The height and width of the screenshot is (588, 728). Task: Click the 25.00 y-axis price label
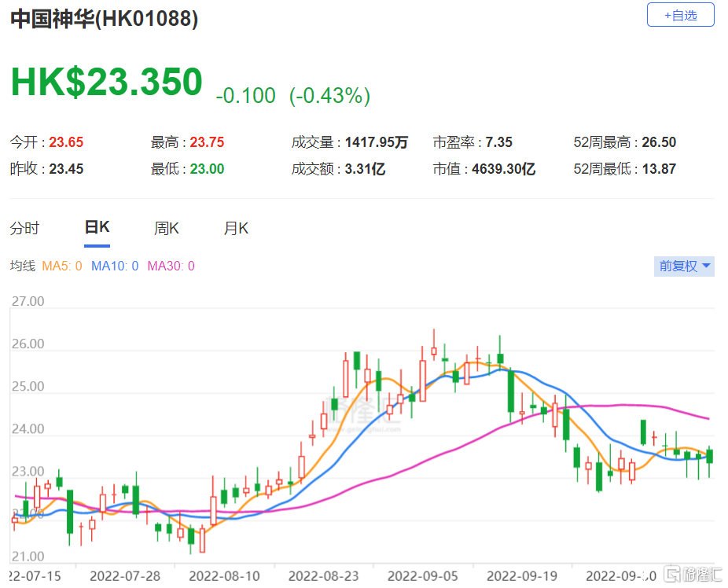(28, 387)
